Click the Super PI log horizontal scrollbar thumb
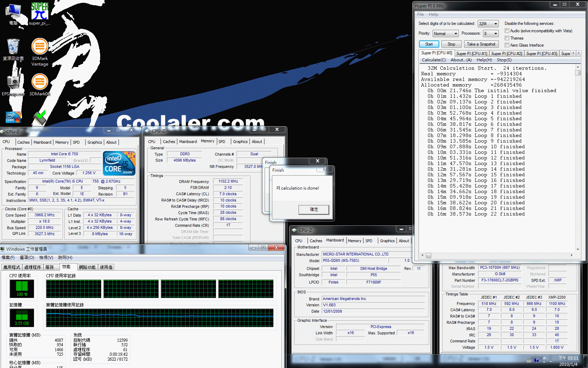 [428, 255]
